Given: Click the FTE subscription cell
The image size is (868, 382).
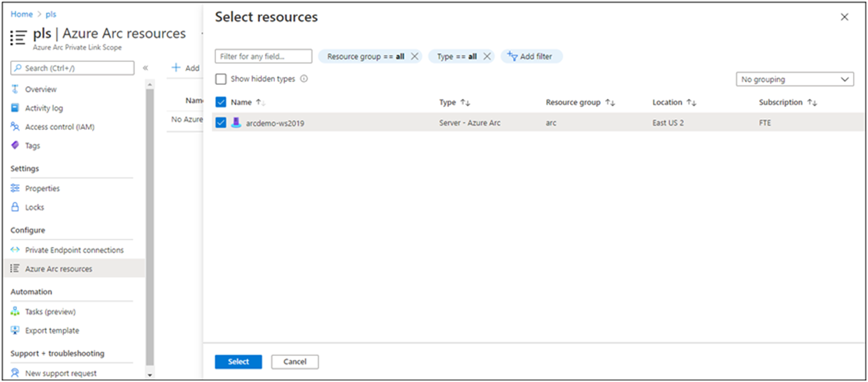Looking at the screenshot, I should (x=765, y=123).
